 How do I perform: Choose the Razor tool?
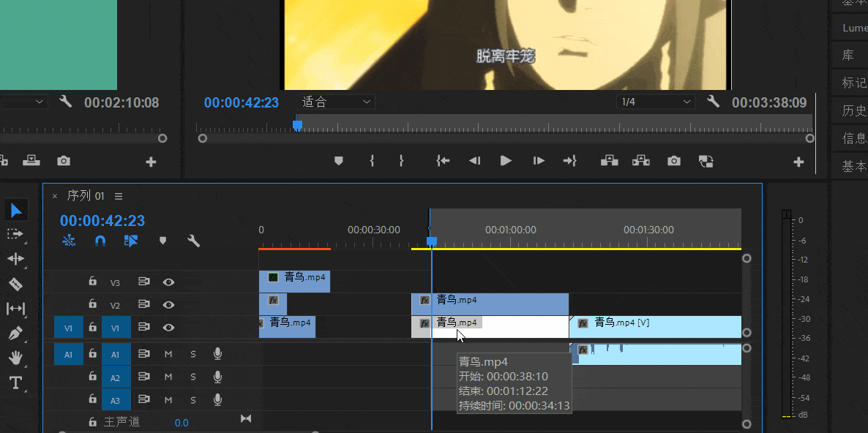(x=16, y=284)
